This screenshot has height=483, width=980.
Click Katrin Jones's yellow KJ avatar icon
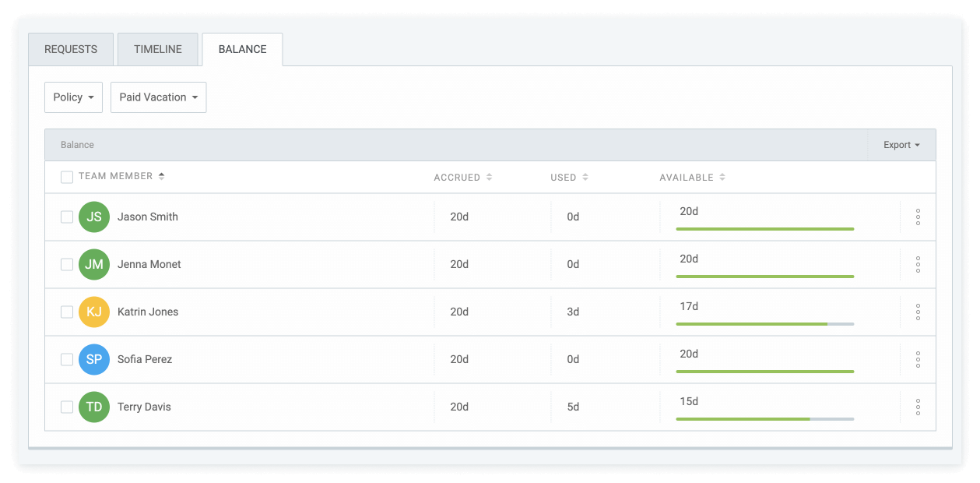click(94, 312)
